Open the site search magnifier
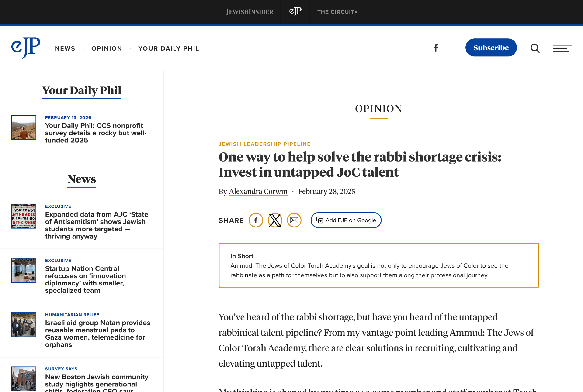The image size is (583, 392). pyautogui.click(x=535, y=48)
